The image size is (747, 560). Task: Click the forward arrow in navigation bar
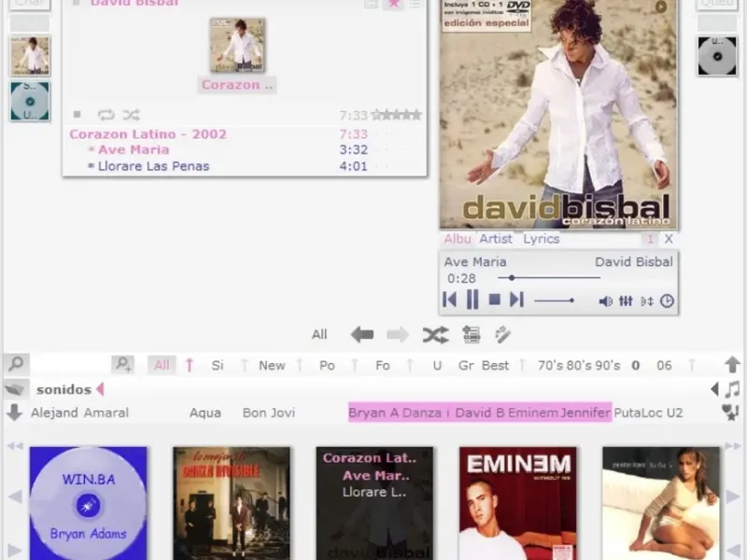pyautogui.click(x=398, y=335)
